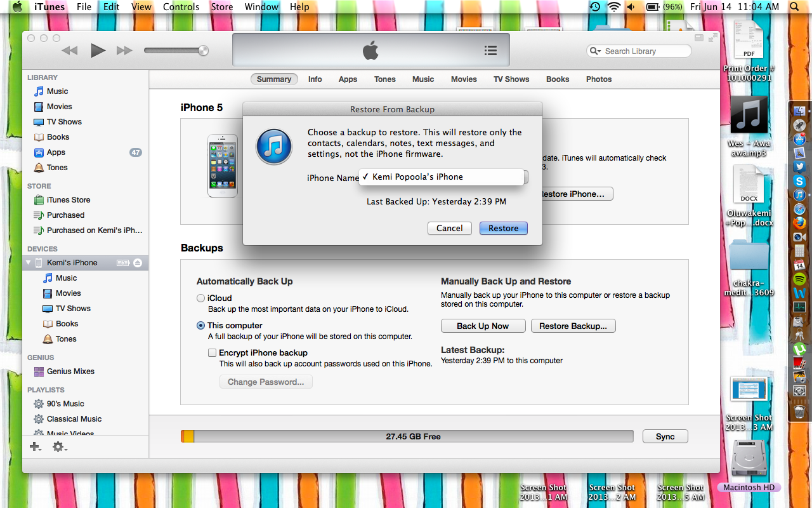Open Finder from the Dock
Screen dimensions: 812x508
[799, 111]
